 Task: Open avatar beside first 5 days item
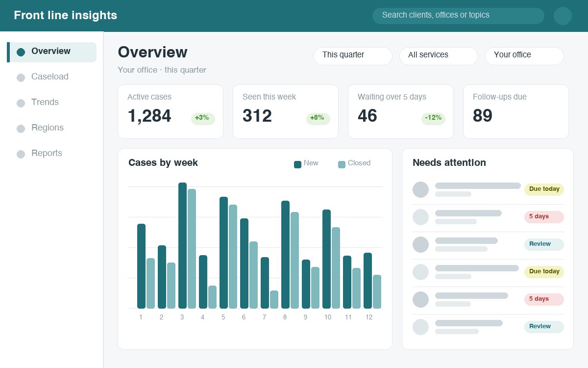point(420,217)
